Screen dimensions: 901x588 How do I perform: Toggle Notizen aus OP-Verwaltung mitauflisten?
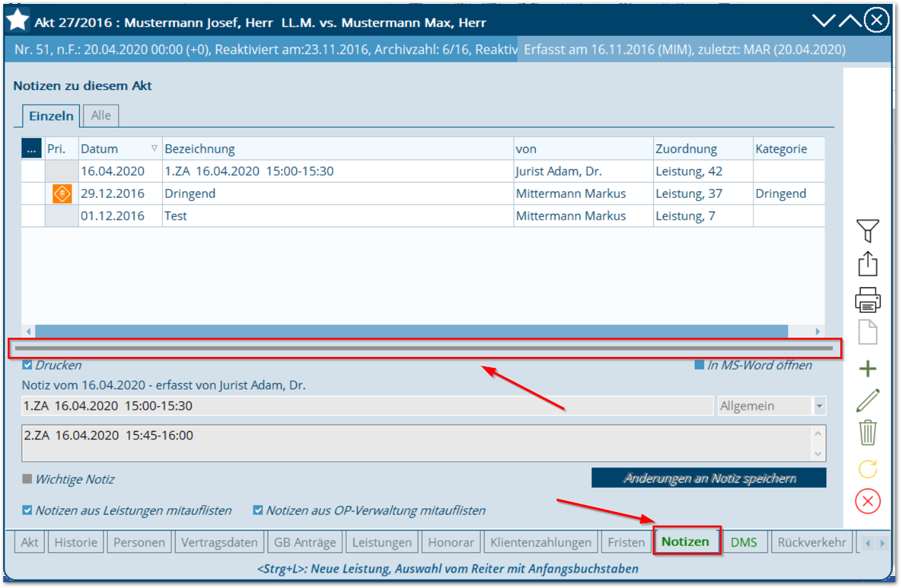258,510
